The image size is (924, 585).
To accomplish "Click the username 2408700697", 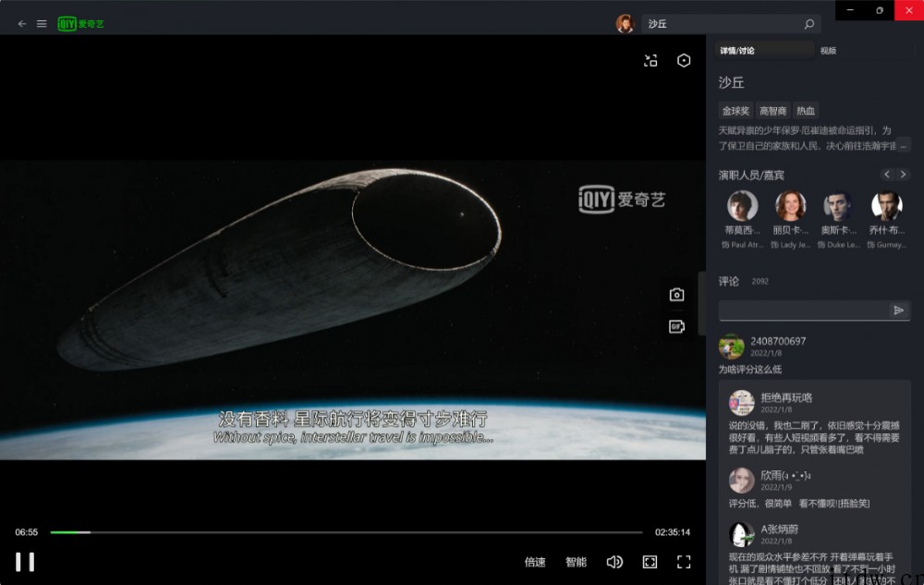I will point(778,341).
